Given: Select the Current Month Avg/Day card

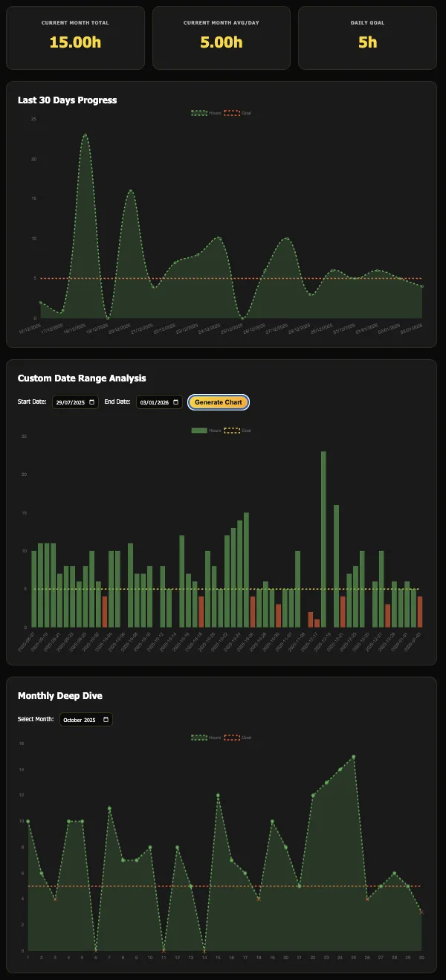Looking at the screenshot, I should 222,38.
